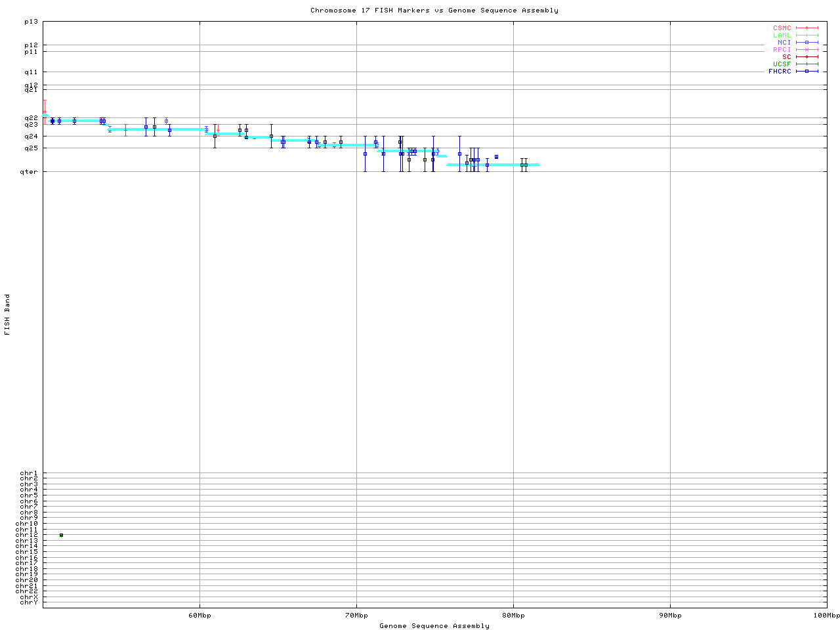The height and width of the screenshot is (630, 840).
Task: Click the Genome Sequence Assembly x-axis title
Action: click(434, 626)
